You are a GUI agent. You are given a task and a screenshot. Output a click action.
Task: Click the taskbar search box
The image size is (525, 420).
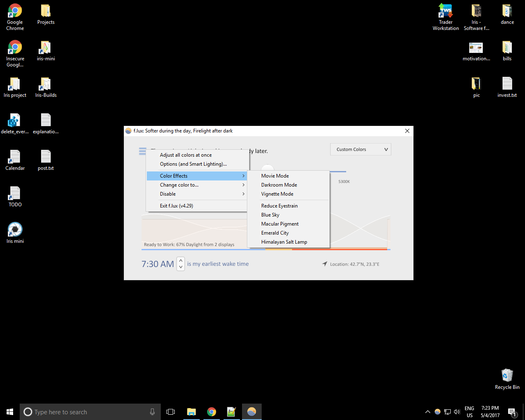90,412
